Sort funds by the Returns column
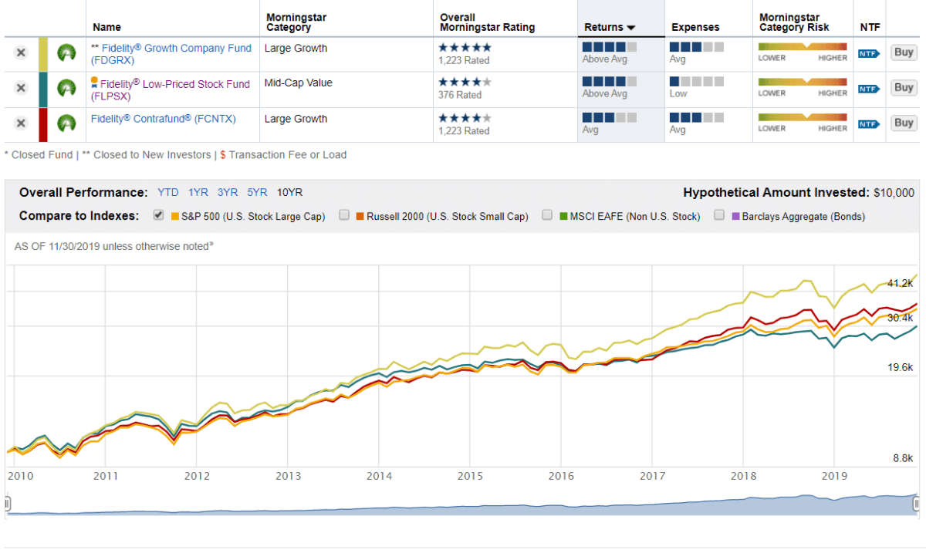The image size is (926, 560). coord(610,28)
